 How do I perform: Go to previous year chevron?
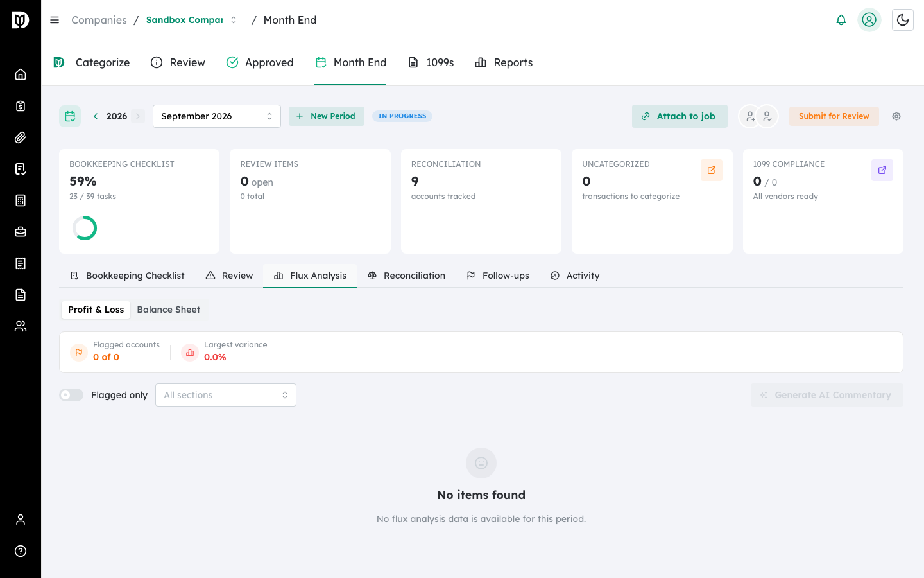[96, 116]
